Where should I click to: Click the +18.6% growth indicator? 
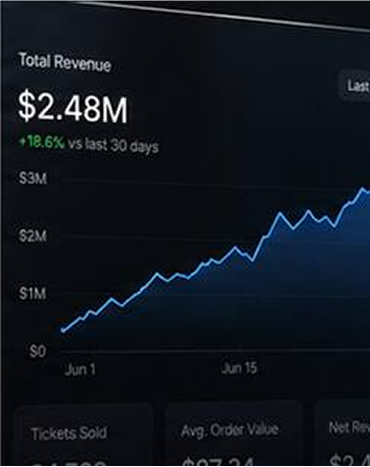click(41, 142)
